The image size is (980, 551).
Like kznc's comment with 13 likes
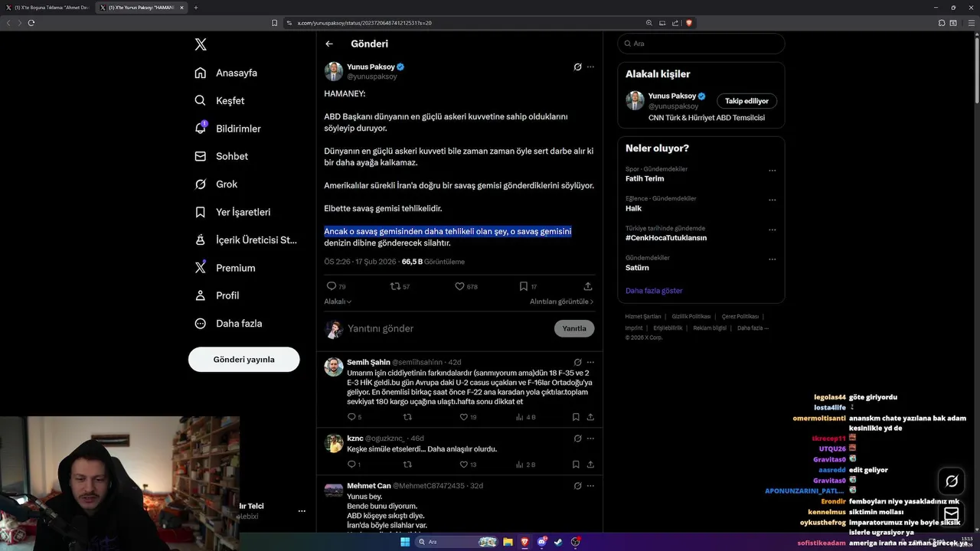tap(463, 465)
